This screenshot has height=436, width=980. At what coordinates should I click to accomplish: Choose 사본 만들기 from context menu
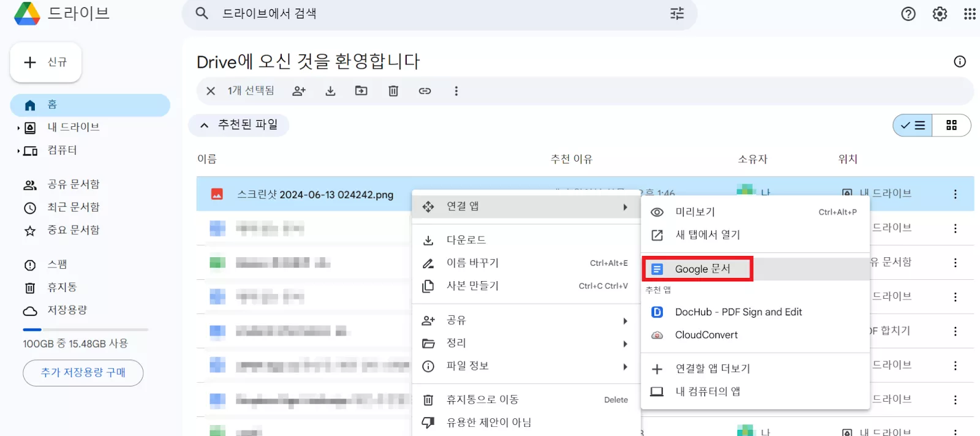[x=526, y=286]
